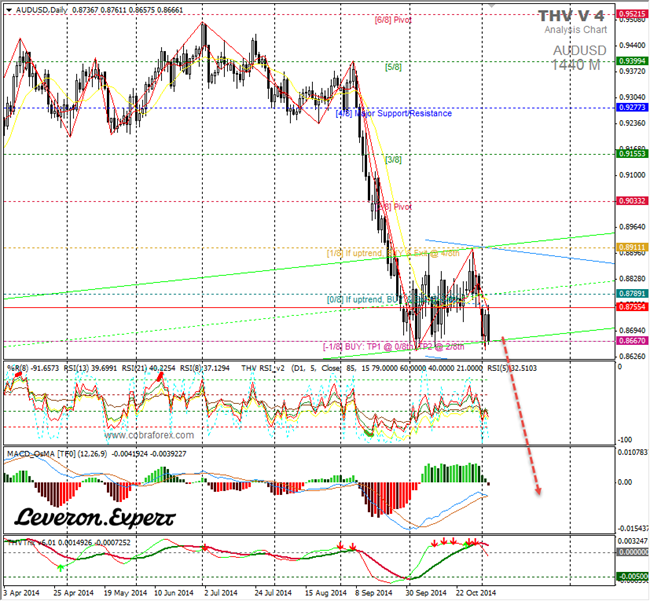Click the 3 Apr 2014 date label
Image resolution: width=650 pixels, height=601 pixels.
[23, 591]
